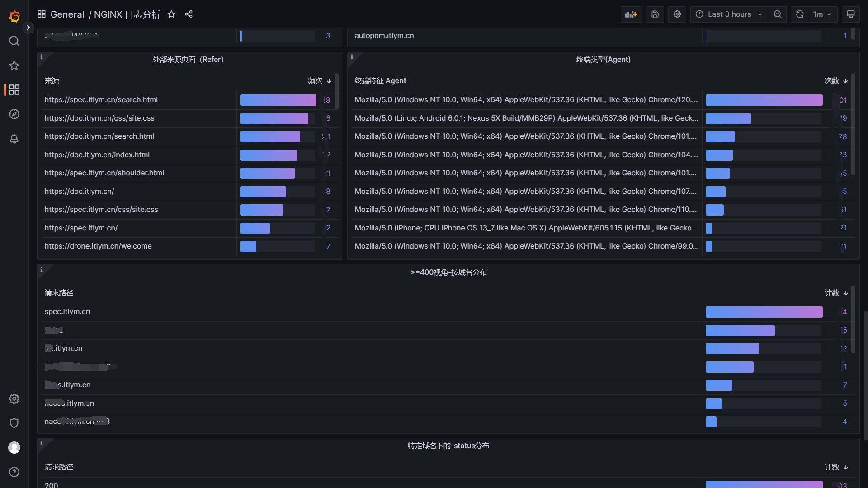
Task: Click the Refer table vertical scrollbar
Action: (x=336, y=92)
